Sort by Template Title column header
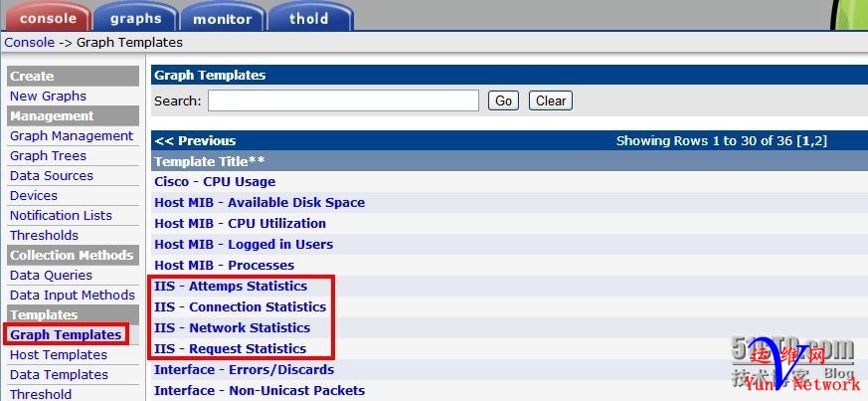The image size is (868, 401). [210, 161]
